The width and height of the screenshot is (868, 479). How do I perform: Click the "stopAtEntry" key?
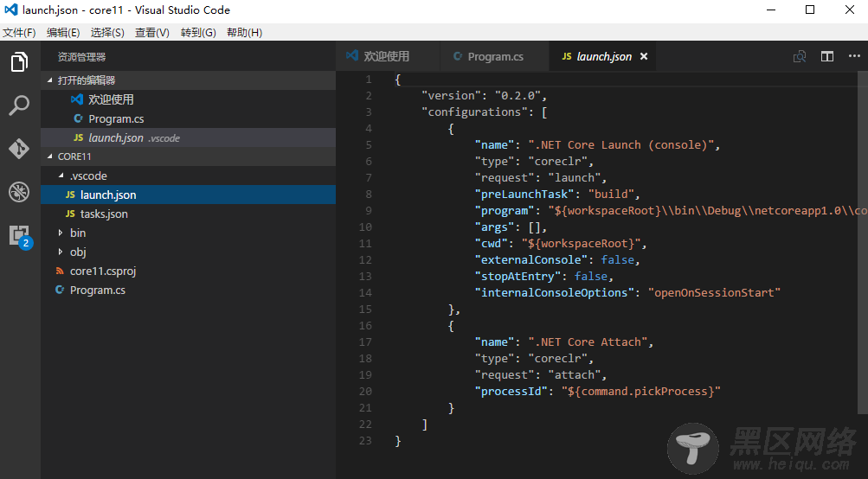518,276
